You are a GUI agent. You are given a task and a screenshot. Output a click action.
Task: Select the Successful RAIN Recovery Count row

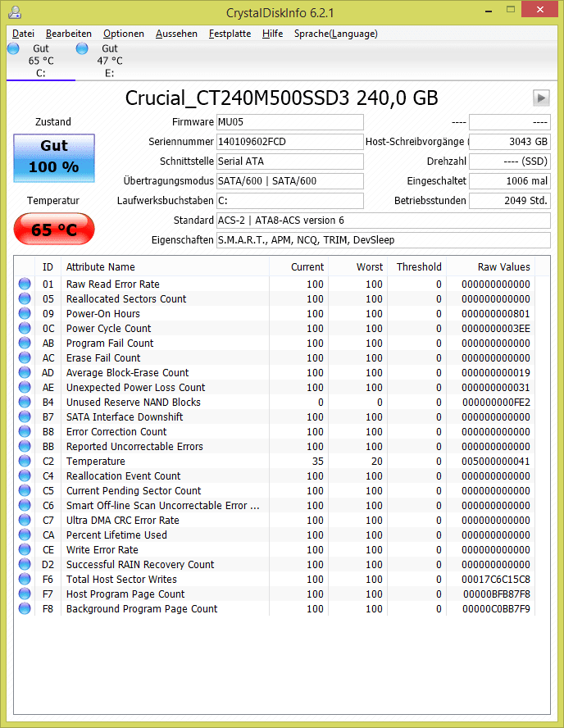click(276, 565)
